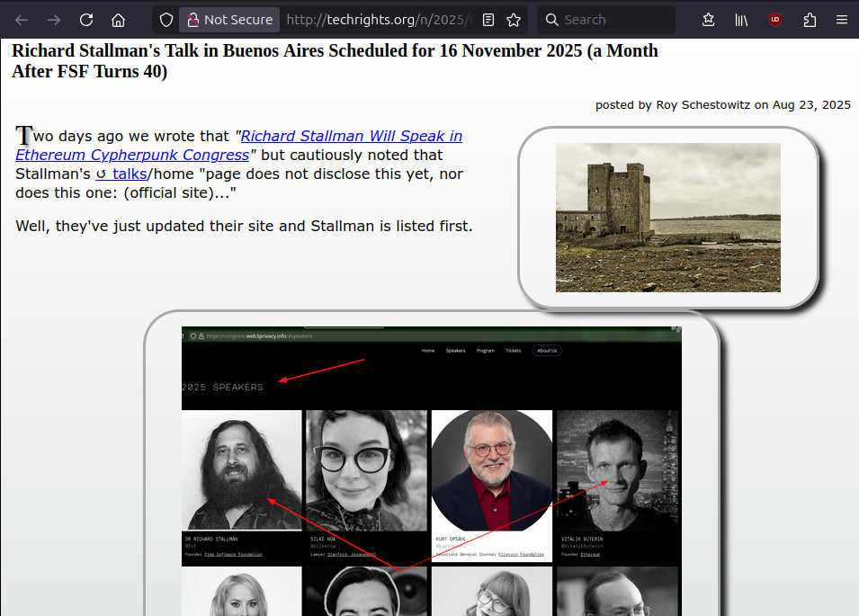The image size is (859, 616).
Task: Open the bookmarks menu toolbar button
Action: pos(709,21)
